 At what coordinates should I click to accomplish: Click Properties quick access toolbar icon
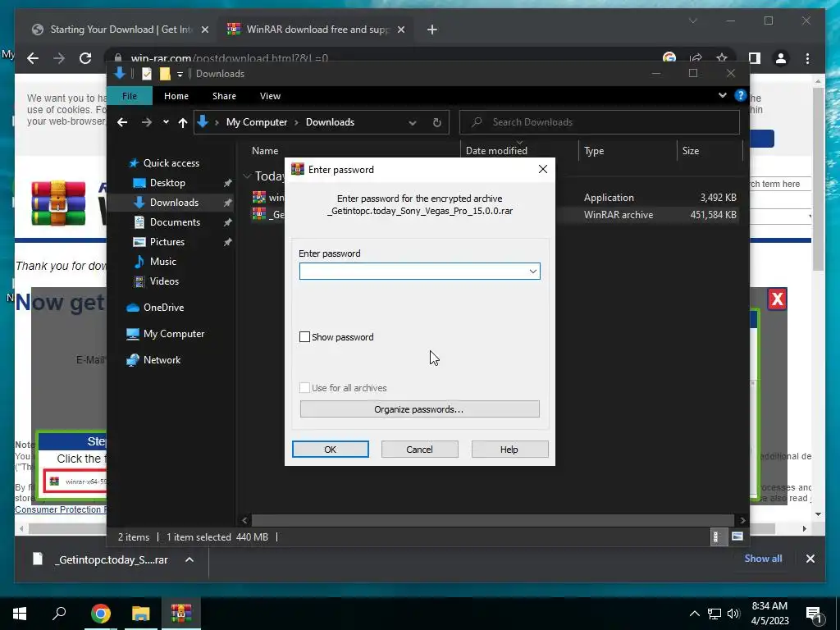pyautogui.click(x=146, y=74)
